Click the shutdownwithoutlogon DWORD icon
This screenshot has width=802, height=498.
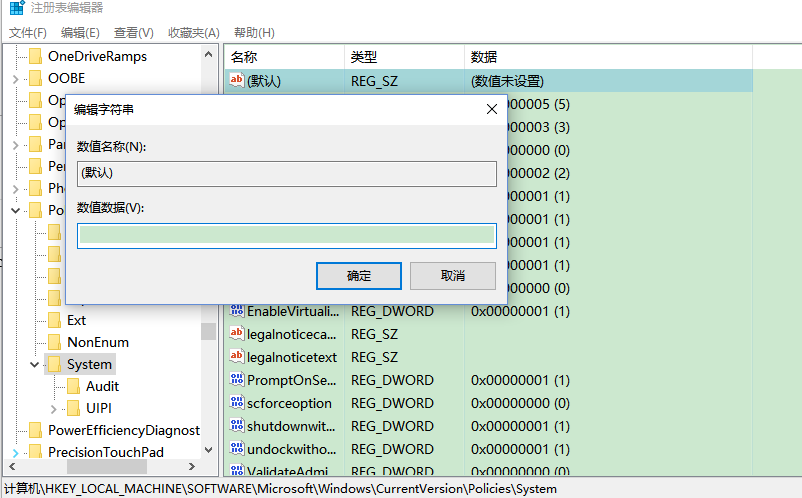pyautogui.click(x=237, y=426)
